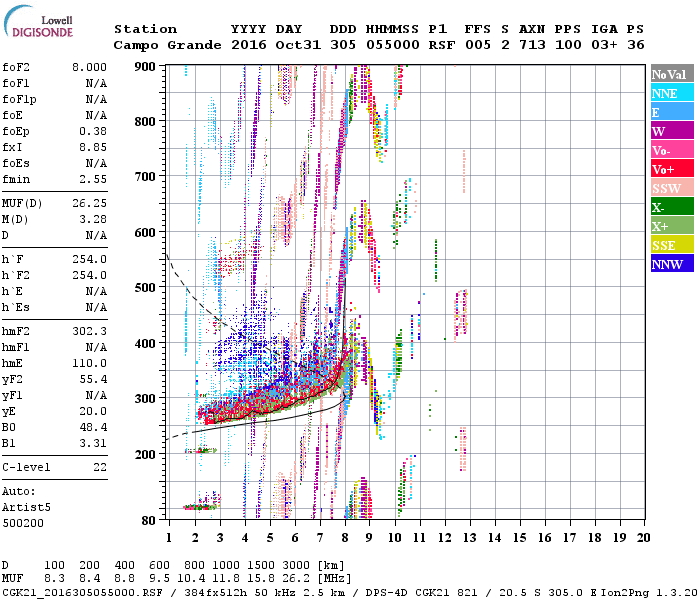Click the hmE value 110.0
This screenshot has height=600, width=700.
[89, 363]
